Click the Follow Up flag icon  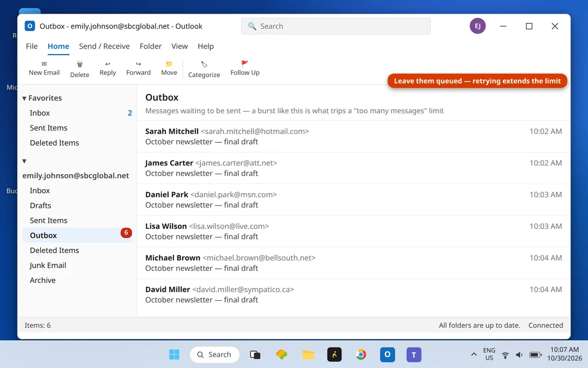click(245, 63)
